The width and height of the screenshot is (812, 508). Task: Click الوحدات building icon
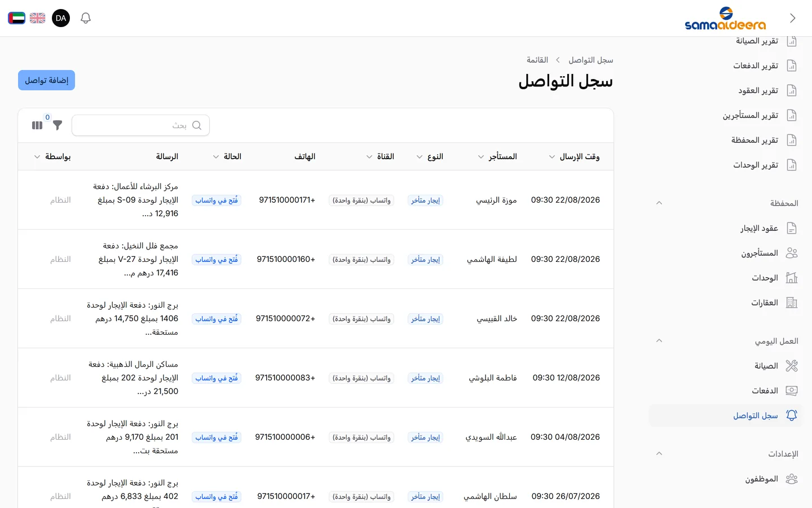[792, 278]
